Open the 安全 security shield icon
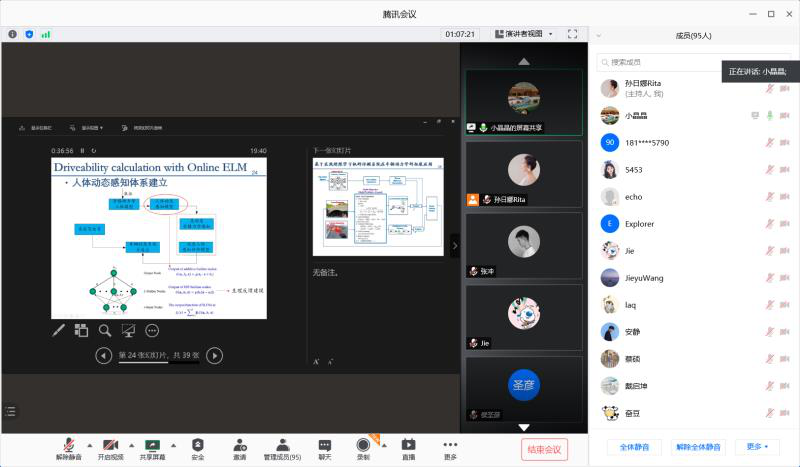 [198, 444]
